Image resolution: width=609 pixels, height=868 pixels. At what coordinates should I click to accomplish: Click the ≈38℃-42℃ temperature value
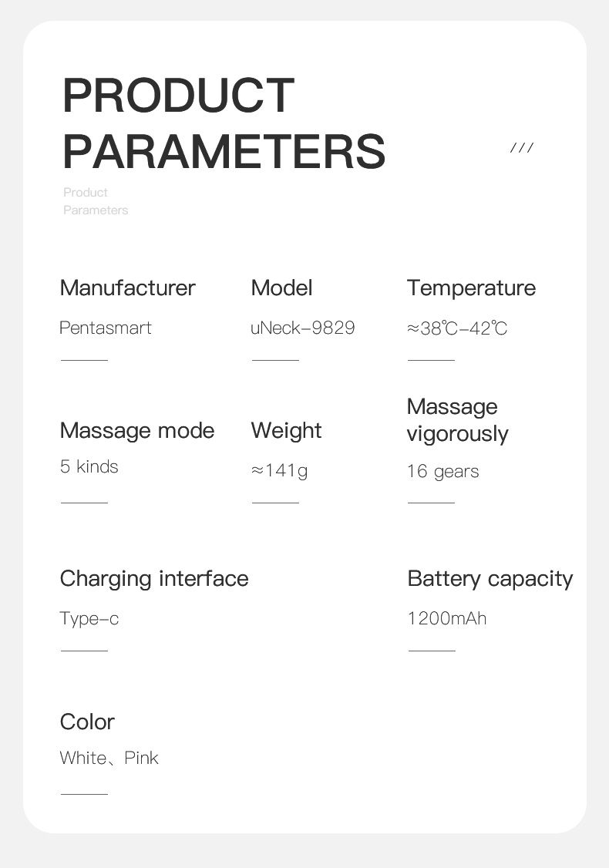coord(456,328)
